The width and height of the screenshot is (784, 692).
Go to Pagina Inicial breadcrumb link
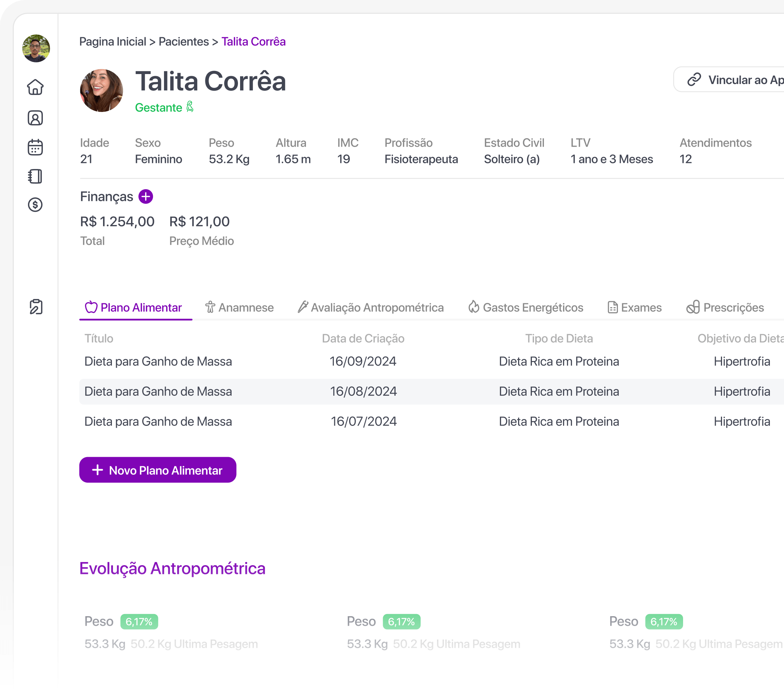point(113,41)
